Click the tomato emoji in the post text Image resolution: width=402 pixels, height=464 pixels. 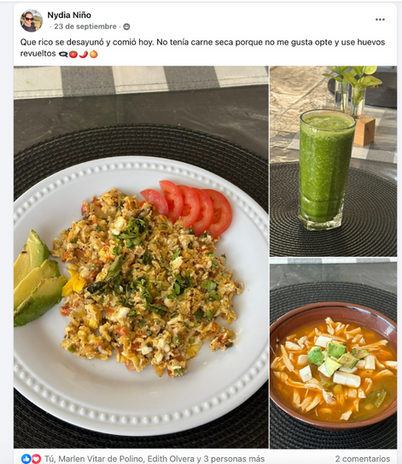point(73,54)
